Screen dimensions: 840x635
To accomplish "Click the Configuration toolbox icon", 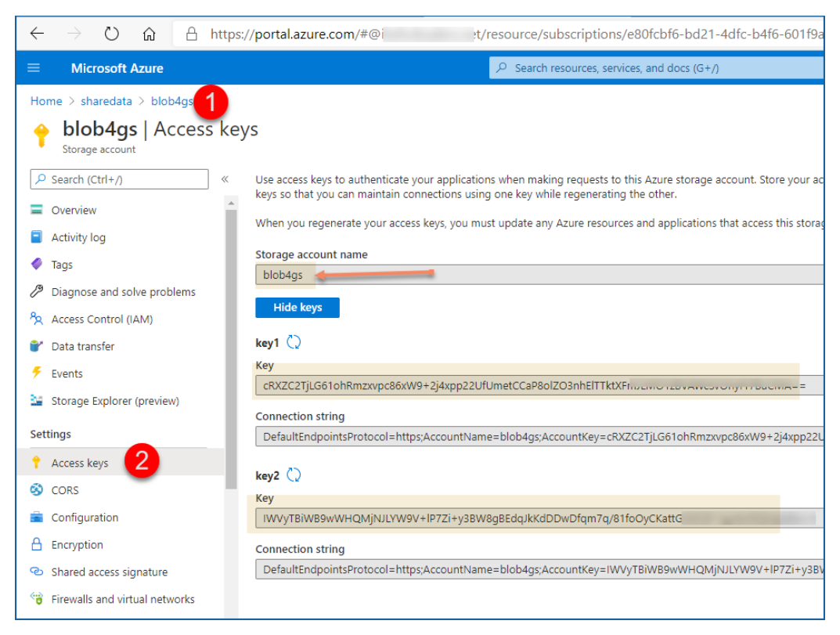I will point(37,517).
